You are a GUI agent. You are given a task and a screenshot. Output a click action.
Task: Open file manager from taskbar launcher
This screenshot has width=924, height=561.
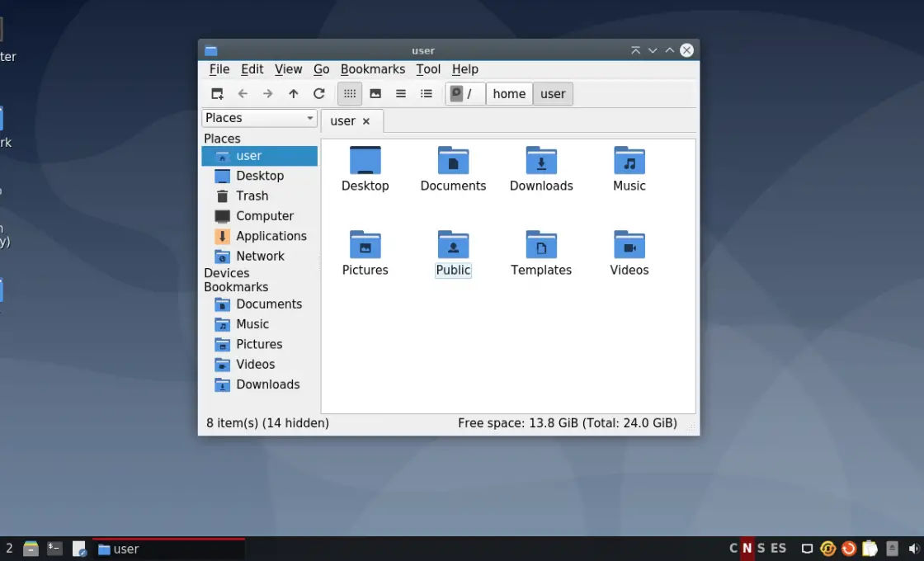pyautogui.click(x=31, y=549)
